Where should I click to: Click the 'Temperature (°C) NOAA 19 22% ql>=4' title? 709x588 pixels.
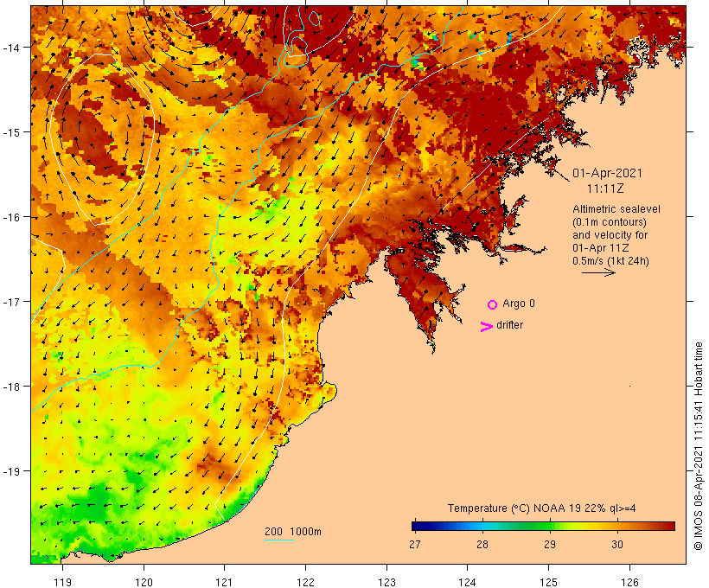point(542,508)
